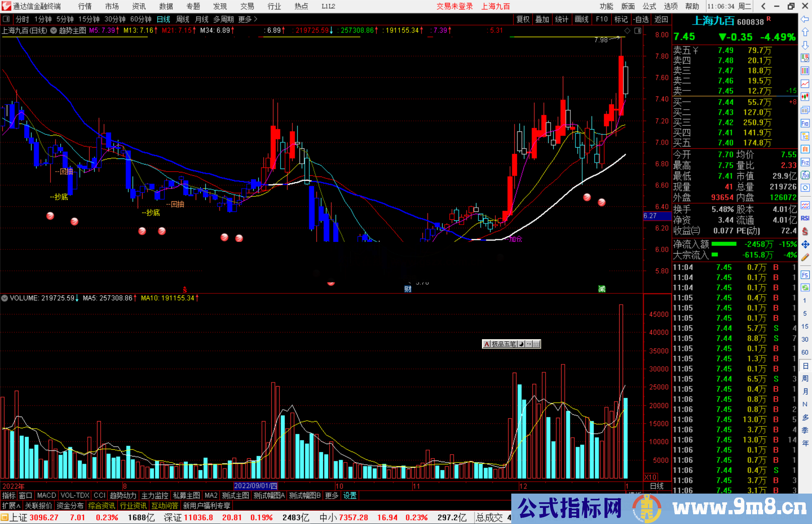Image resolution: width=812 pixels, height=524 pixels.
Task: Click the f(x) formula sidebar icon
Action: (805, 175)
